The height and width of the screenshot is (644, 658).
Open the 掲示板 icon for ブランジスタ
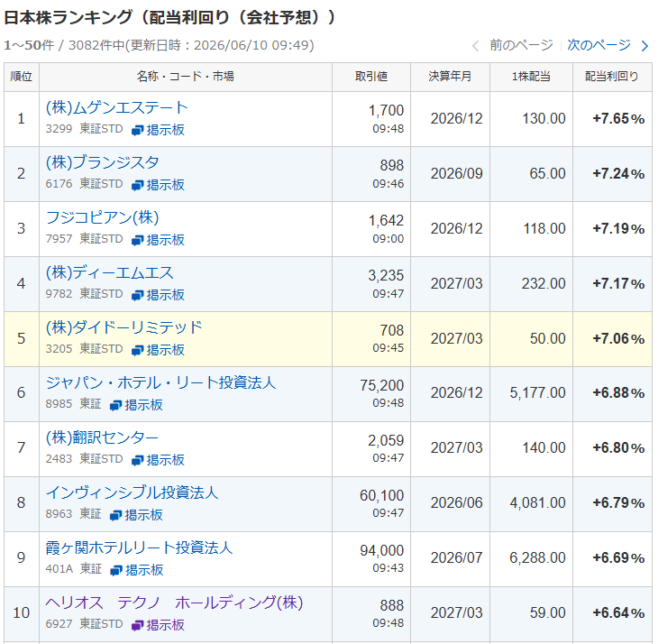point(158,185)
